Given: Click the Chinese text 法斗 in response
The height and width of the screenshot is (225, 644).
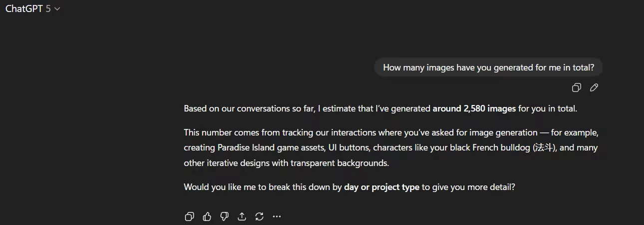Looking at the screenshot, I should (x=544, y=148).
